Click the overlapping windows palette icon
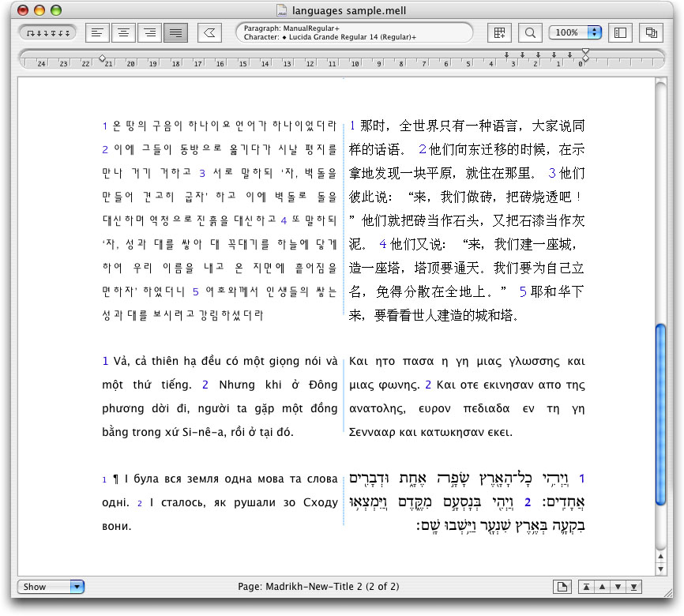The width and height of the screenshot is (684, 616). (x=652, y=33)
